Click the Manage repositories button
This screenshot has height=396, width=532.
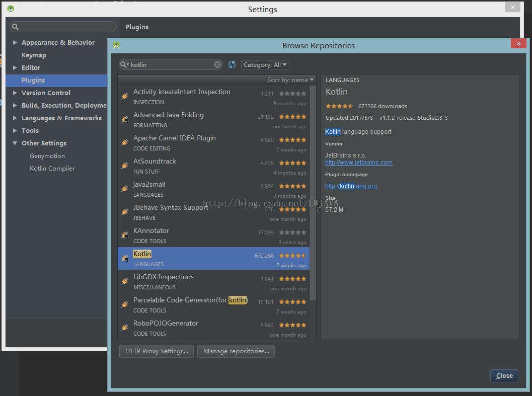click(236, 351)
